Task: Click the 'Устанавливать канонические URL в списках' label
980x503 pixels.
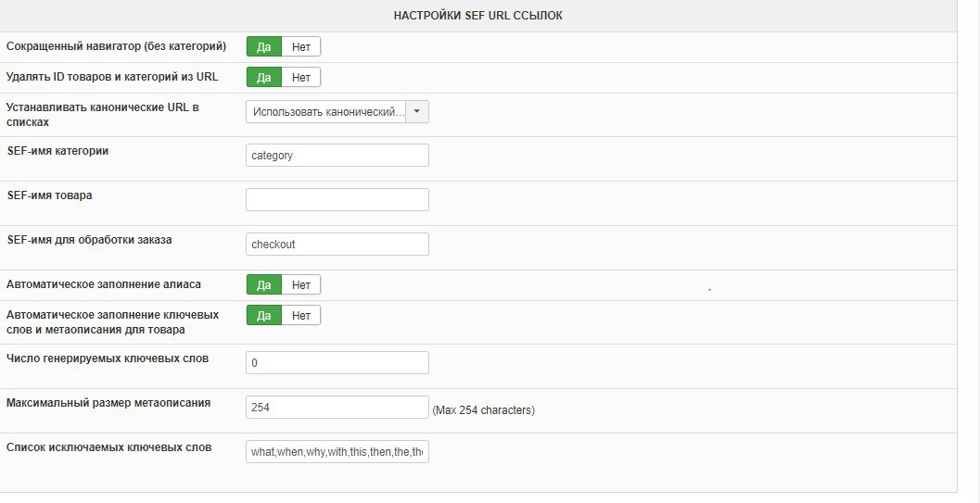Action: (x=102, y=114)
